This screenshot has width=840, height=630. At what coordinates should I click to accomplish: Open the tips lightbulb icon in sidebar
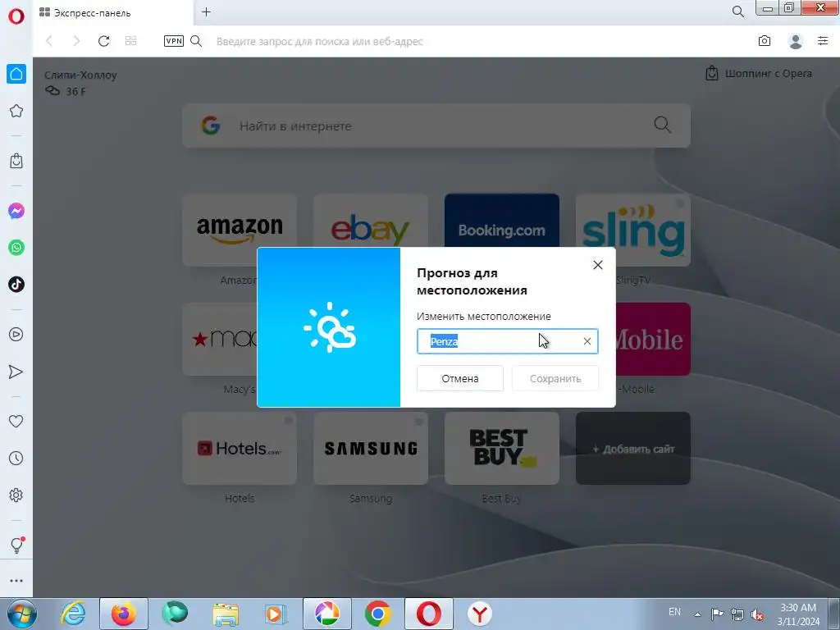point(16,545)
